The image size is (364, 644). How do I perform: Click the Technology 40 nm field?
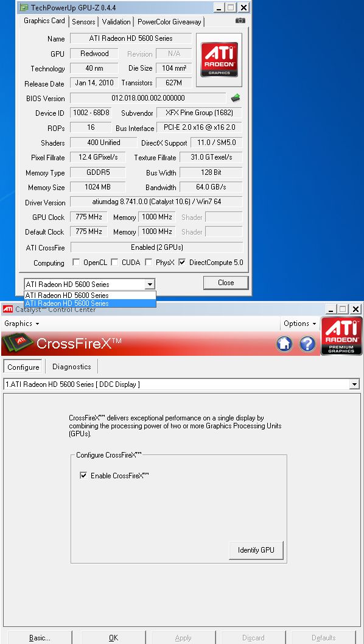click(94, 68)
